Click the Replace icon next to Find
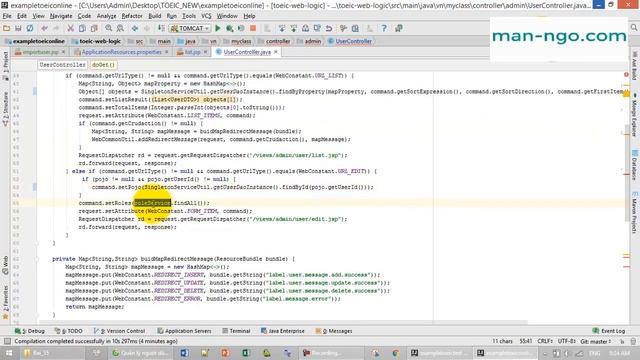This screenshot has width=640, height=360. coord(120,28)
